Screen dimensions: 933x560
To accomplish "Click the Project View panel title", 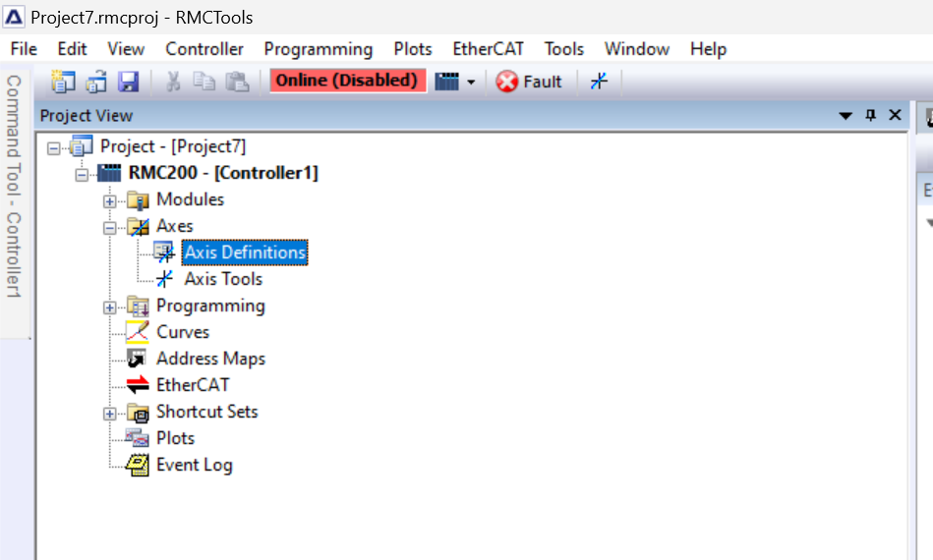I will click(87, 115).
